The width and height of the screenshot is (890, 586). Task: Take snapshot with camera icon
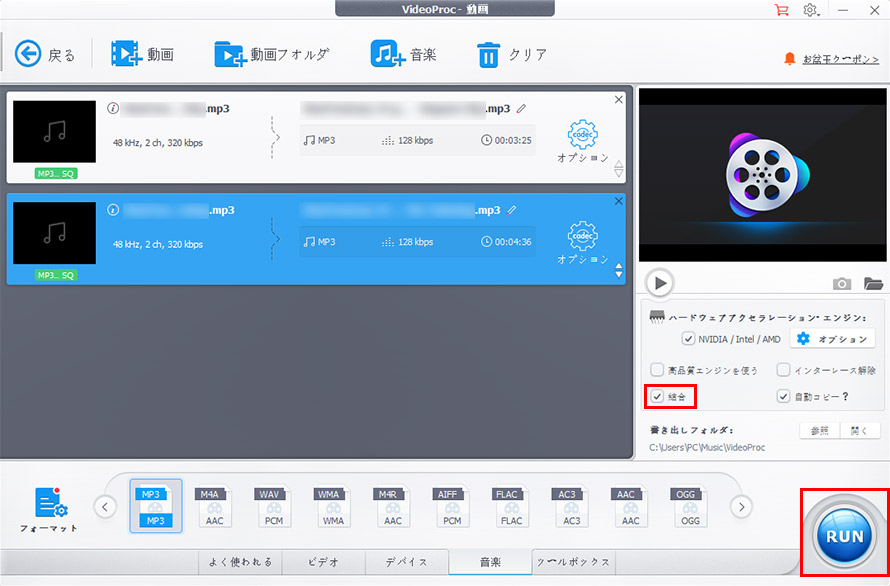pos(842,283)
